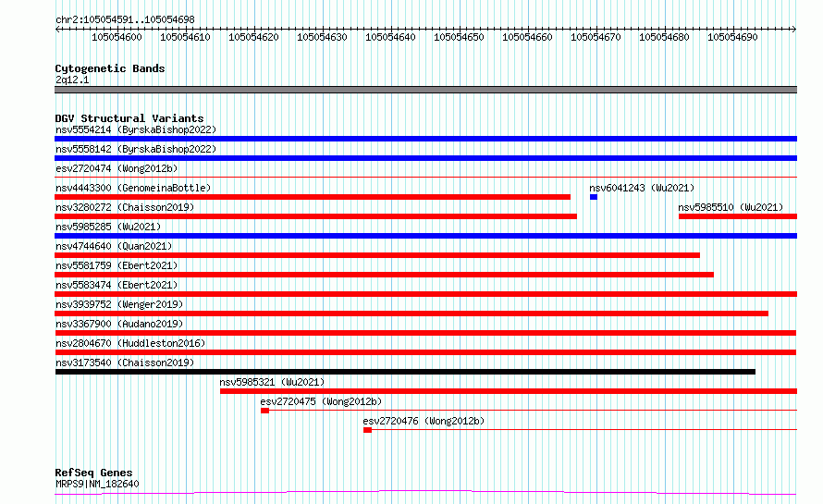This screenshot has height=504, width=823.
Task: Click ruler position 105054630
Action: tap(323, 37)
